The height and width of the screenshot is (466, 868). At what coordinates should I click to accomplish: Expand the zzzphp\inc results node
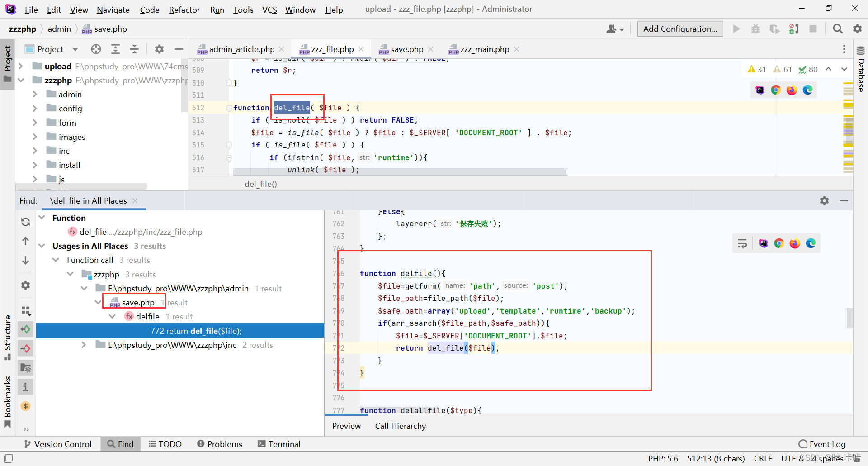pyautogui.click(x=84, y=345)
